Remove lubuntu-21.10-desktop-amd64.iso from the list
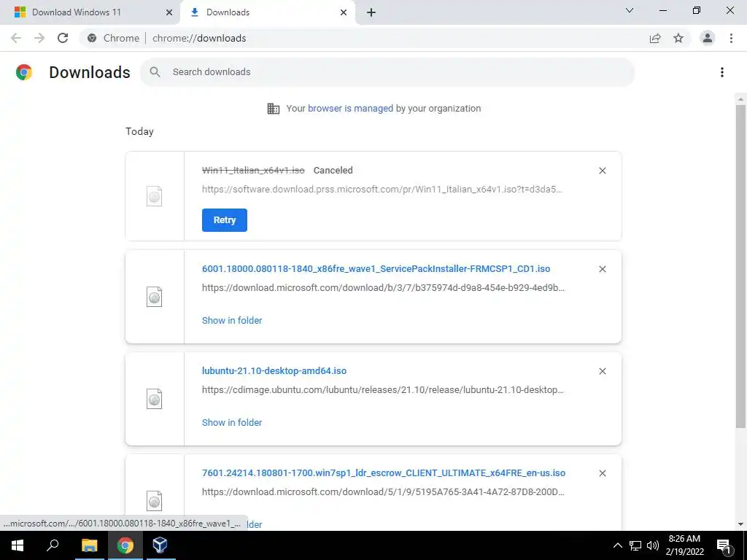The height and width of the screenshot is (560, 747). point(602,371)
